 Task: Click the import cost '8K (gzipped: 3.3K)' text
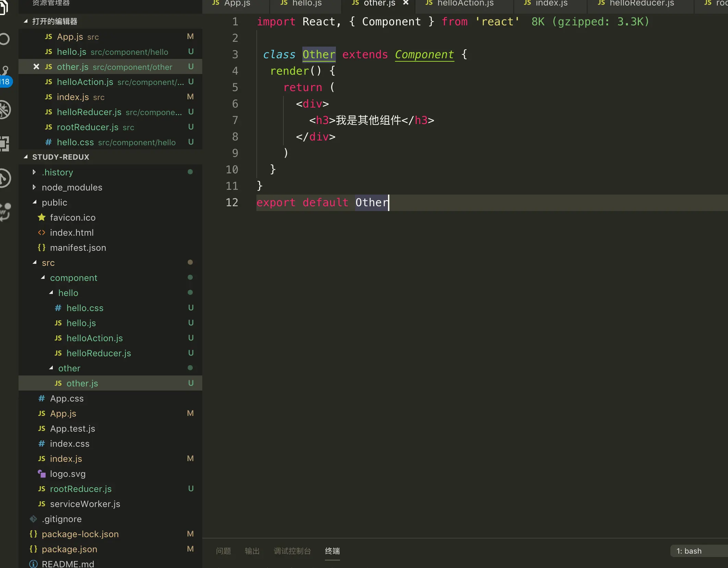[590, 22]
